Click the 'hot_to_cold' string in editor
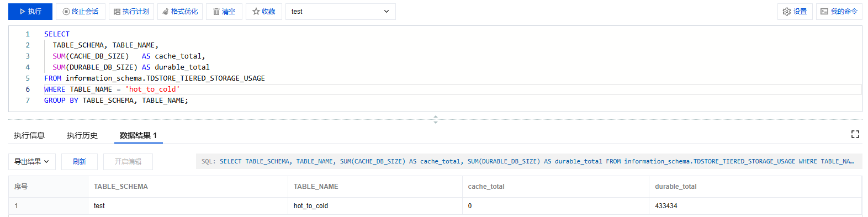 click(x=152, y=89)
